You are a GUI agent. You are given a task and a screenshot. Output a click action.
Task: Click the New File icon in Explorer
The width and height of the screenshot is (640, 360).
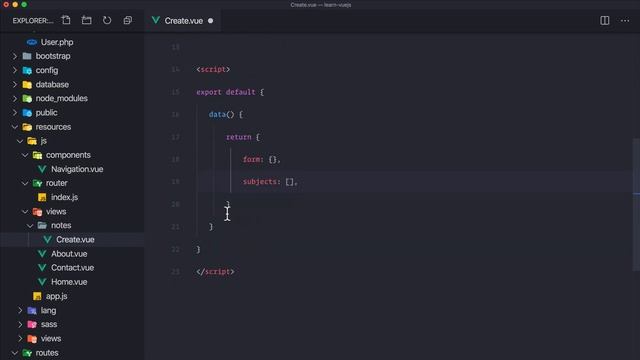click(66, 20)
